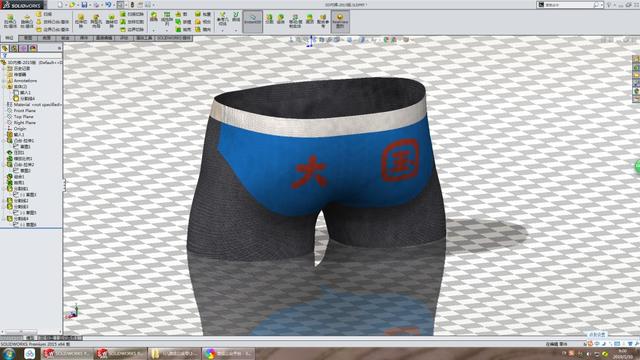
Task: Click the Edit Appearance heads-up icon
Action: click(x=386, y=40)
